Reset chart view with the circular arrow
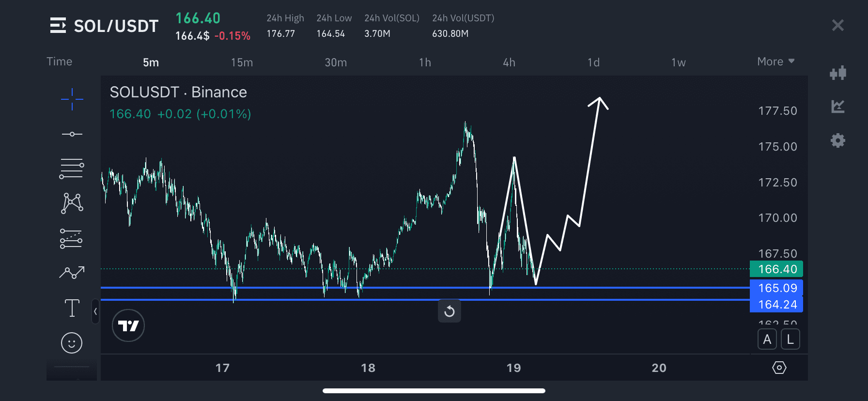The image size is (868, 401). tap(449, 311)
